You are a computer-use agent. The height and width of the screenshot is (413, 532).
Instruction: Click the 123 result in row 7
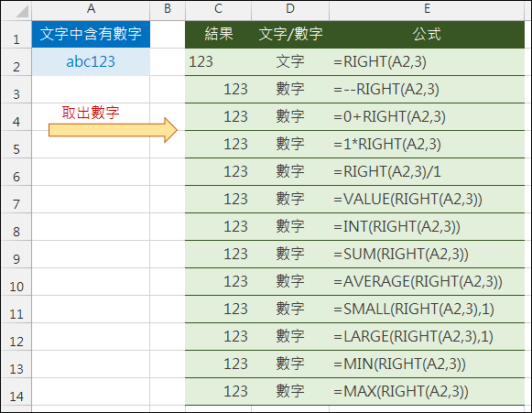pos(218,200)
